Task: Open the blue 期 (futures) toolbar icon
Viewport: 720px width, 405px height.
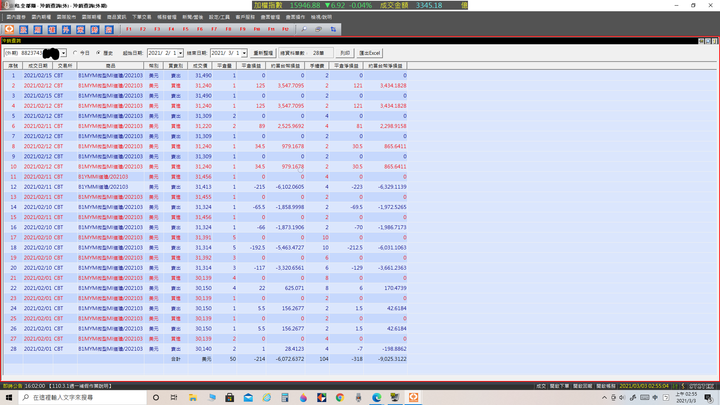Action: pyautogui.click(x=38, y=29)
